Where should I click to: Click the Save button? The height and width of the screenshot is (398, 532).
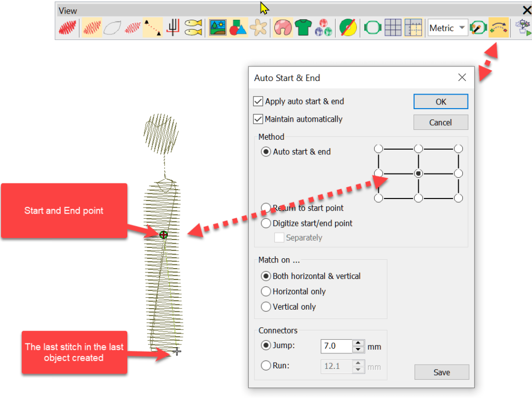coord(442,372)
